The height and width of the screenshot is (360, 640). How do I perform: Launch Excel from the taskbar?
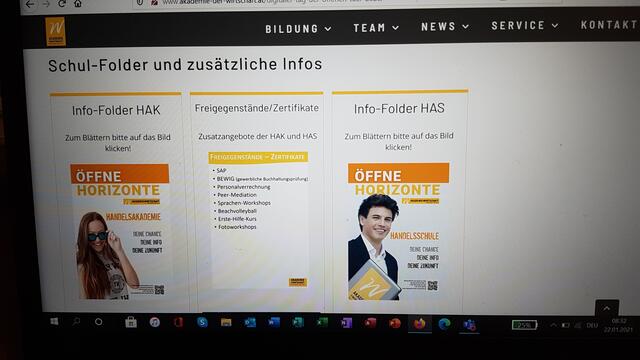coord(322,323)
